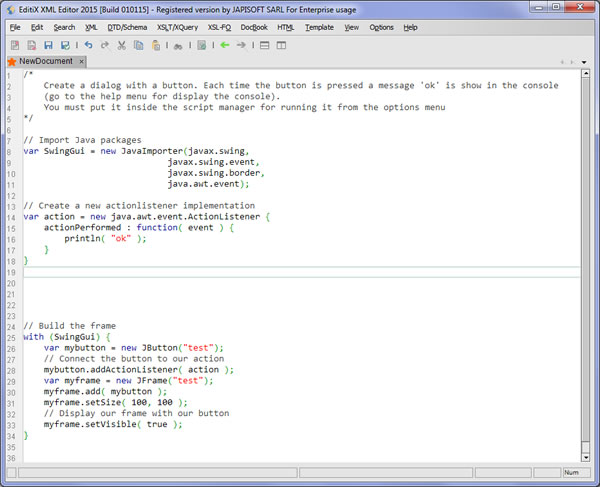Click "mybutton.addActionListener" text
Image resolution: width=600 pixels, height=487 pixels.
tap(111, 370)
